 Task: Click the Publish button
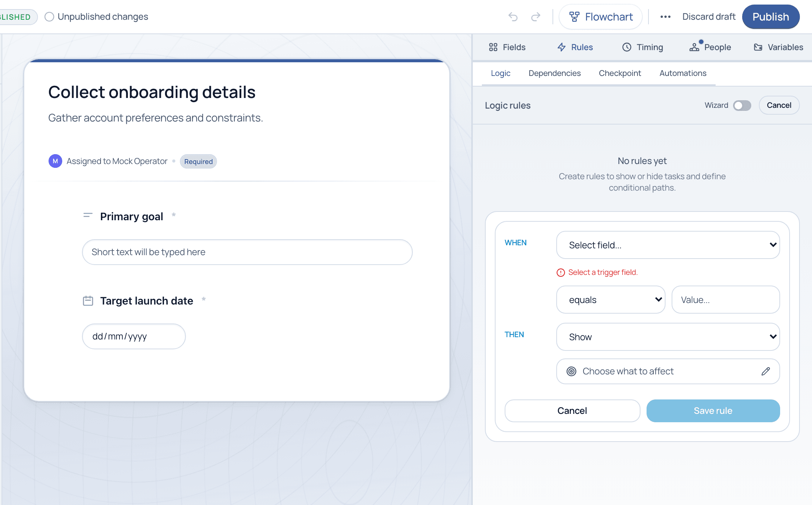771,17
